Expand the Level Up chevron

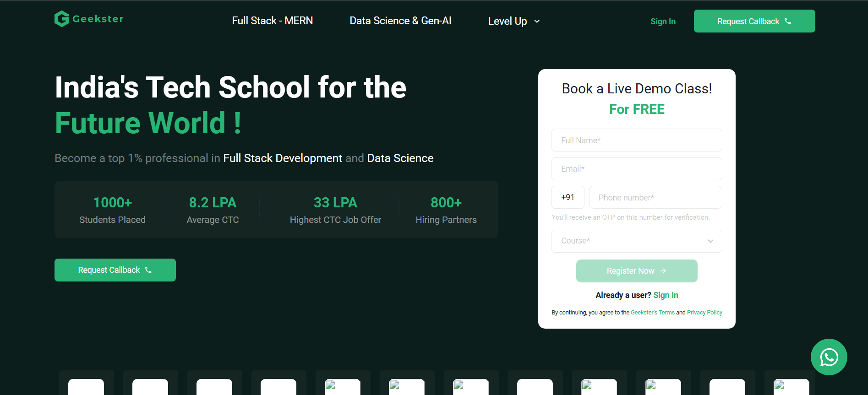[537, 22]
